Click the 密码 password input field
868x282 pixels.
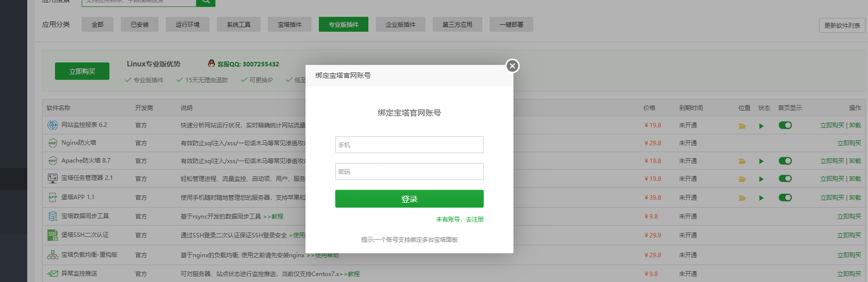pos(409,171)
